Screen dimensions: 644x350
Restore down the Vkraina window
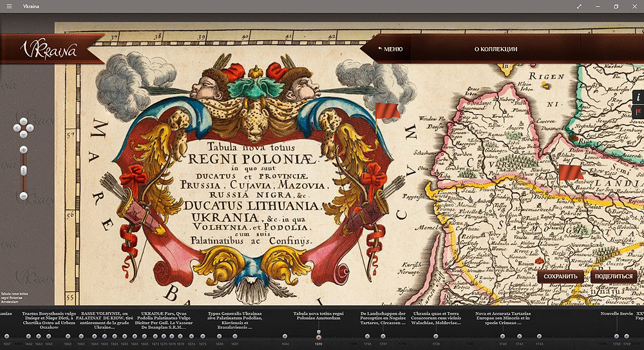616,6
